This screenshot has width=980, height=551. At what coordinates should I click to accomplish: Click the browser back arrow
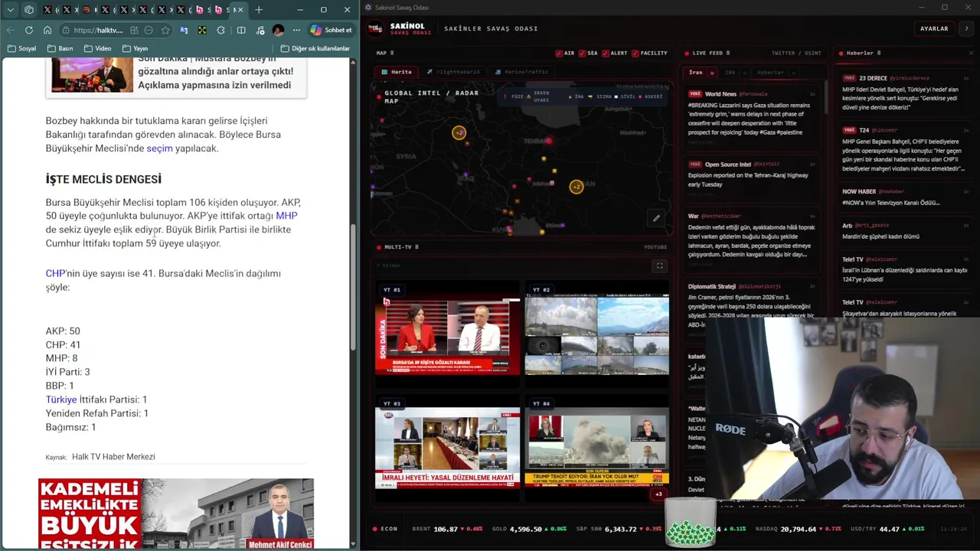pos(11,30)
